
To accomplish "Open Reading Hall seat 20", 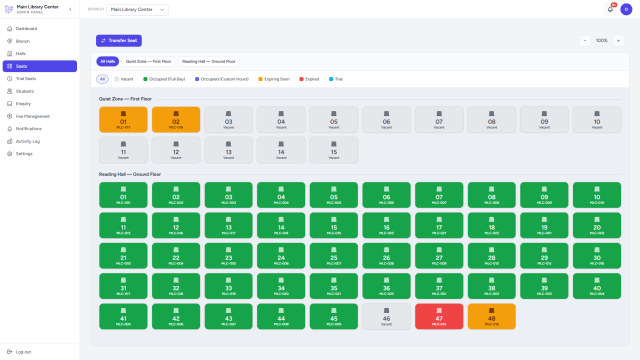I will point(597,225).
